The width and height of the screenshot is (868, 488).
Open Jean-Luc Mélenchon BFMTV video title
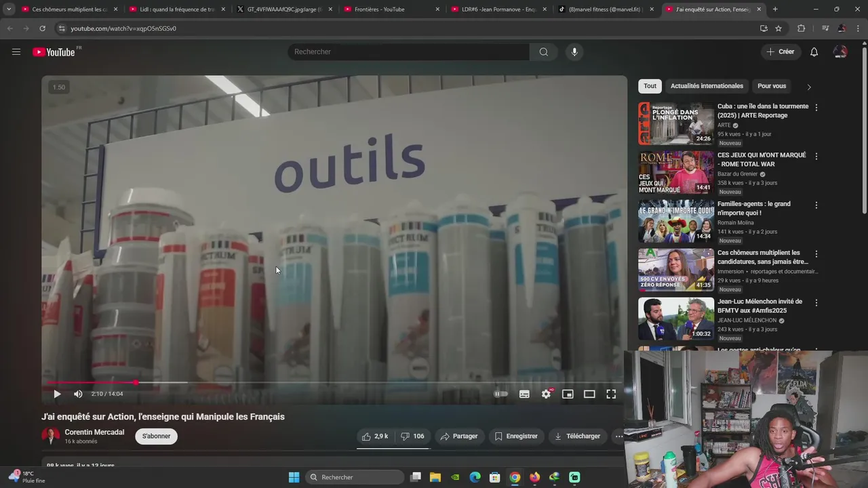tap(759, 306)
